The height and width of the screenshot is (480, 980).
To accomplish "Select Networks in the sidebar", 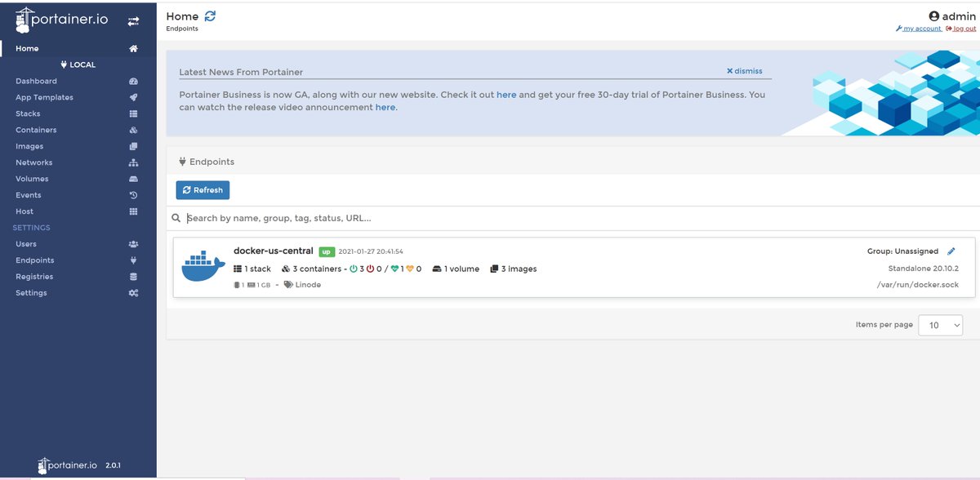I will pos(33,162).
